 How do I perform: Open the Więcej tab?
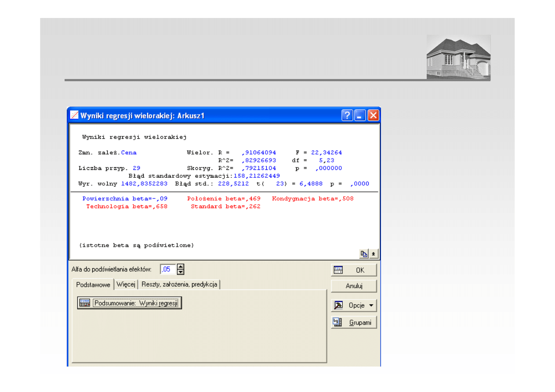pyautogui.click(x=126, y=284)
